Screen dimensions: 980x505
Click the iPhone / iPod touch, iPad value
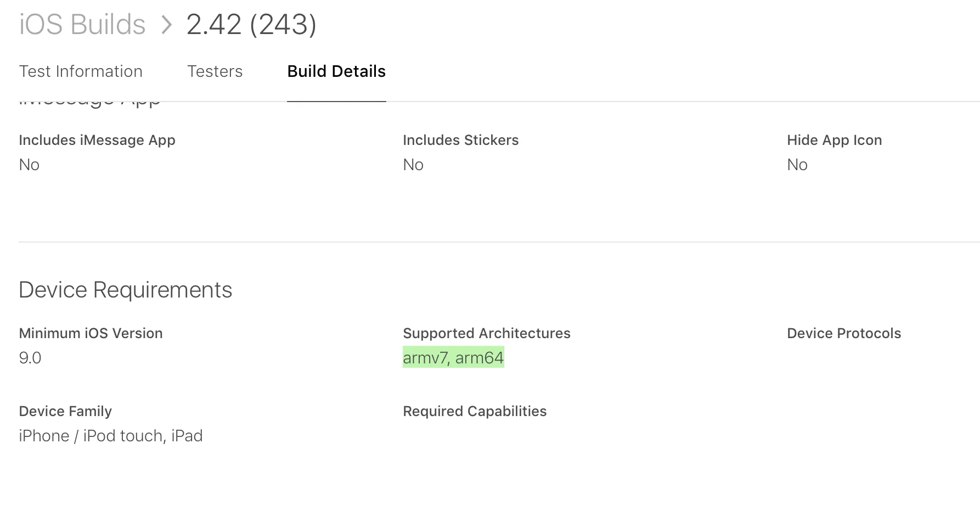click(111, 436)
